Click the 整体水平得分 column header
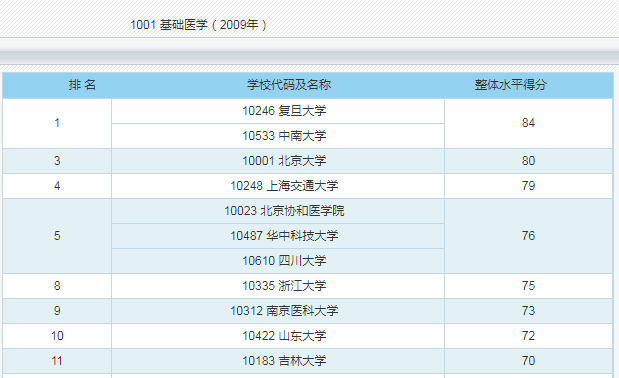Image resolution: width=619 pixels, height=378 pixels. point(510,85)
